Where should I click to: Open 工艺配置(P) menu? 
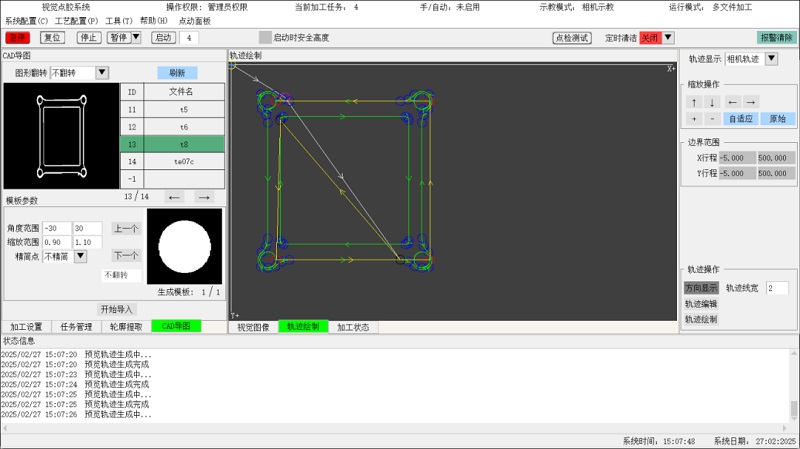click(77, 21)
